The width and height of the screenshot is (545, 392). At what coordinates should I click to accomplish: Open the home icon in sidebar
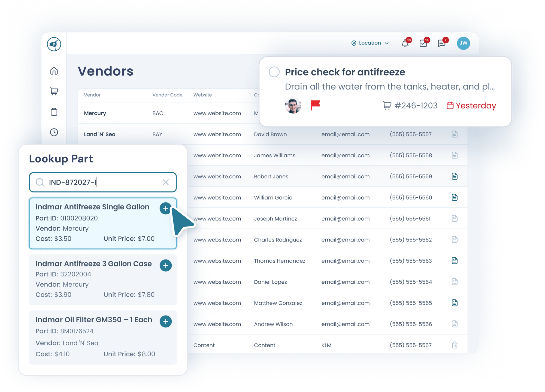tap(54, 71)
